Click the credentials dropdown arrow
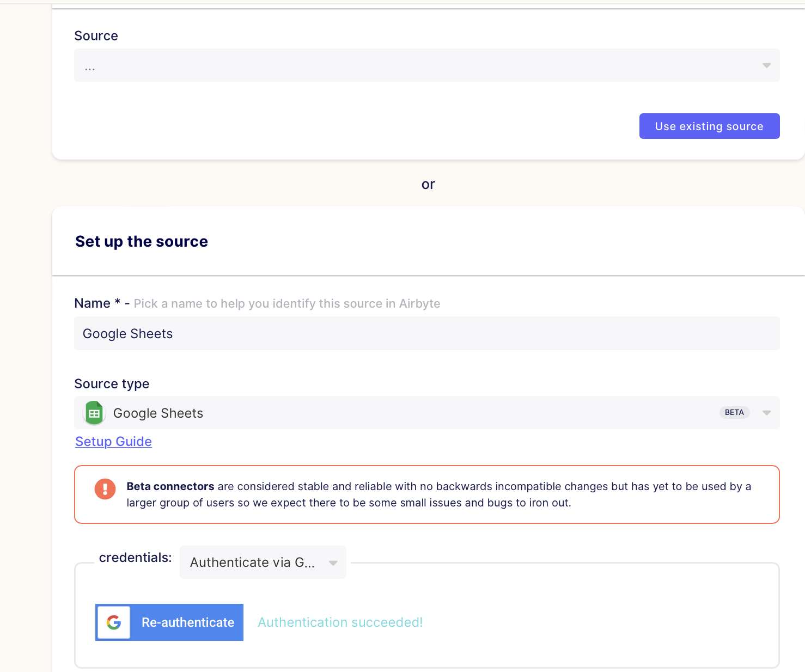 pyautogui.click(x=333, y=563)
